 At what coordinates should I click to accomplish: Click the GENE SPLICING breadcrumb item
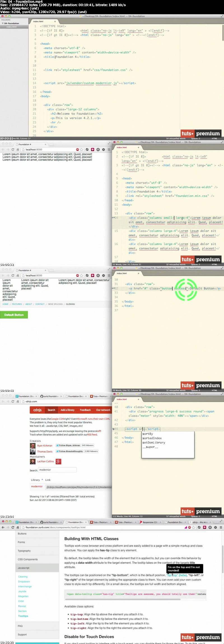(x=55, y=304)
